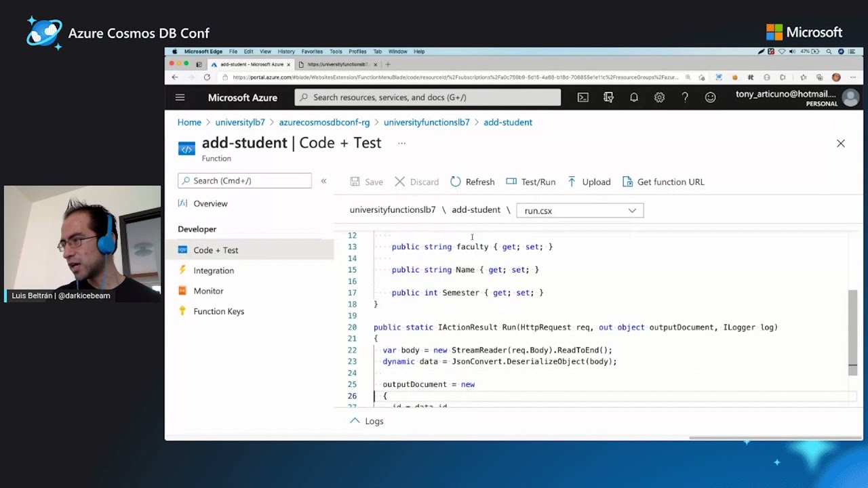Collapse the left menu with the double chevron
This screenshot has height=488, width=868.
(323, 181)
